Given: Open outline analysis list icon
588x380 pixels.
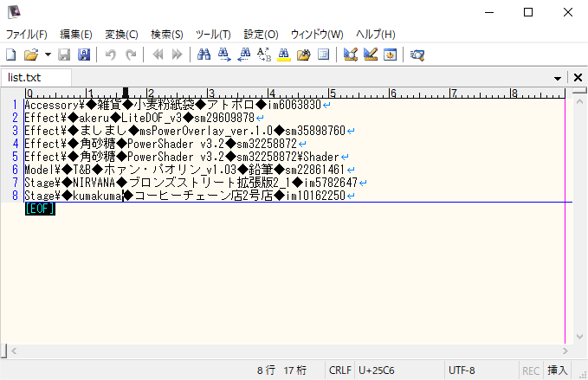Looking at the screenshot, I should (x=323, y=55).
